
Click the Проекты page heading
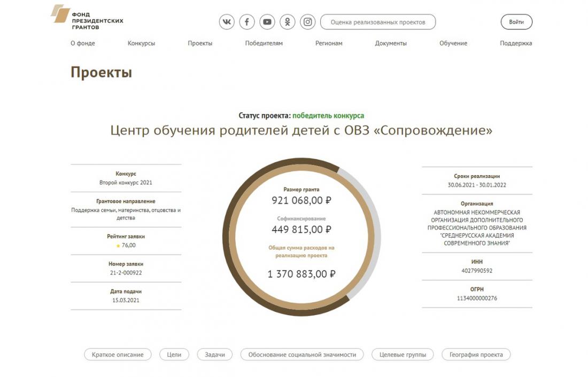(x=101, y=72)
